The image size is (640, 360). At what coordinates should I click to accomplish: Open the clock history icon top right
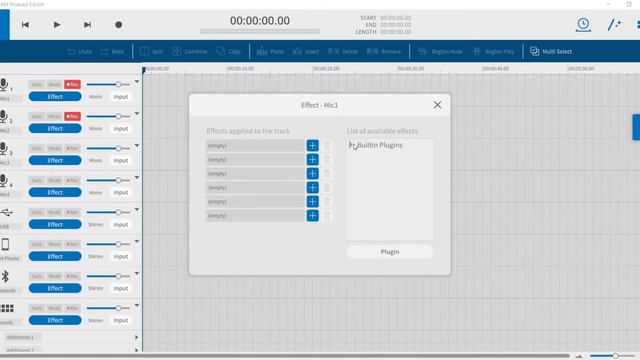[583, 24]
